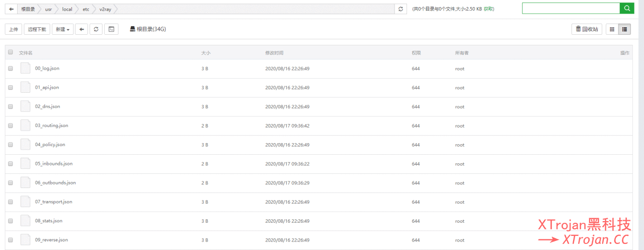Switch to list view layout

(x=624, y=29)
